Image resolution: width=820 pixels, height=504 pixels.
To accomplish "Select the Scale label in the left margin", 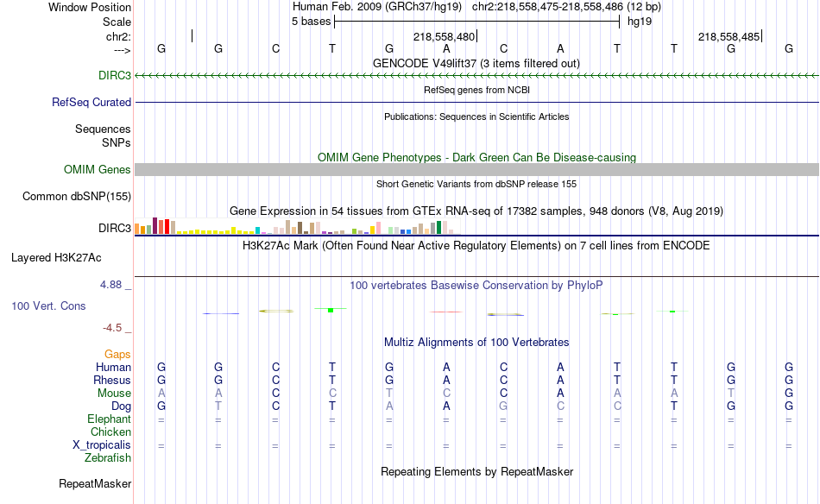I will pyautogui.click(x=117, y=22).
